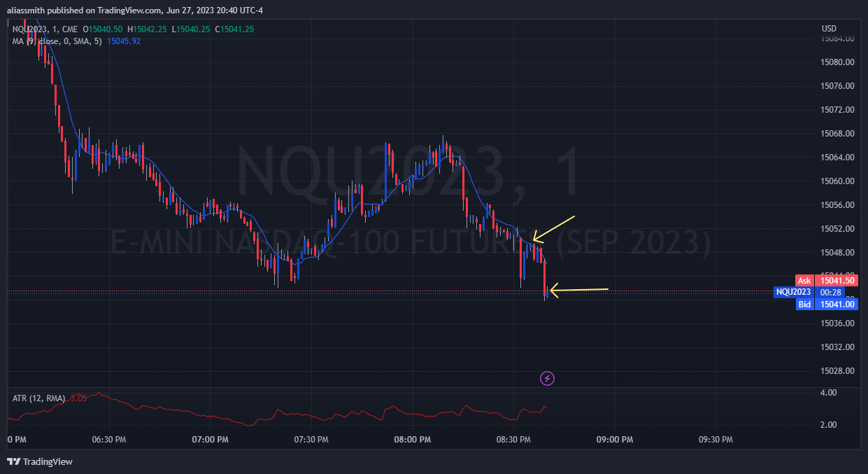Image resolution: width=868 pixels, height=474 pixels.
Task: Click the blue NQU2023 symbol tag on price axis
Action: coord(792,293)
